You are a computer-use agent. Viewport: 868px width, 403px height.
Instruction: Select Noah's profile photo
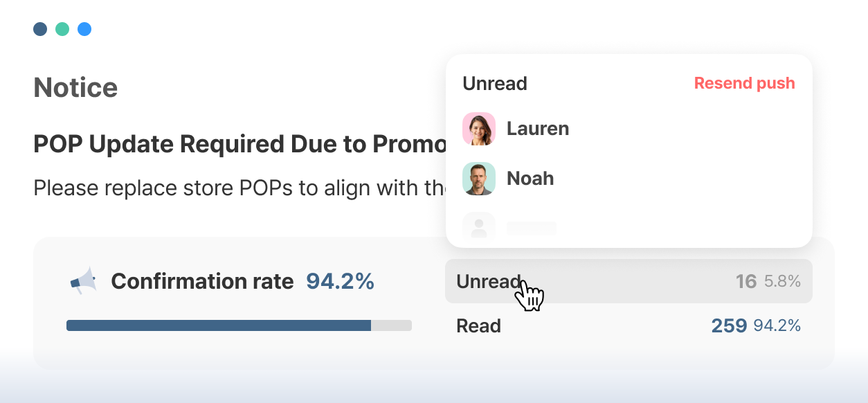[479, 179]
